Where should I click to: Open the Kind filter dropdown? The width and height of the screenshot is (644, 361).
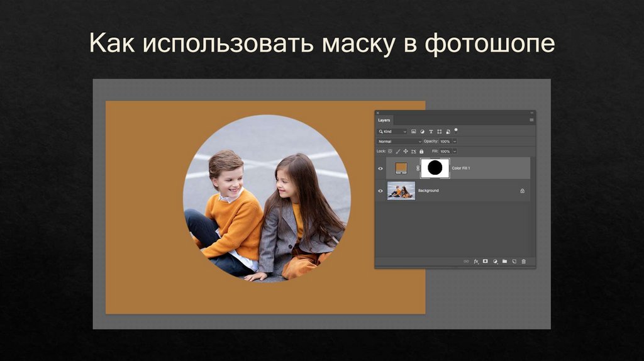coord(392,131)
